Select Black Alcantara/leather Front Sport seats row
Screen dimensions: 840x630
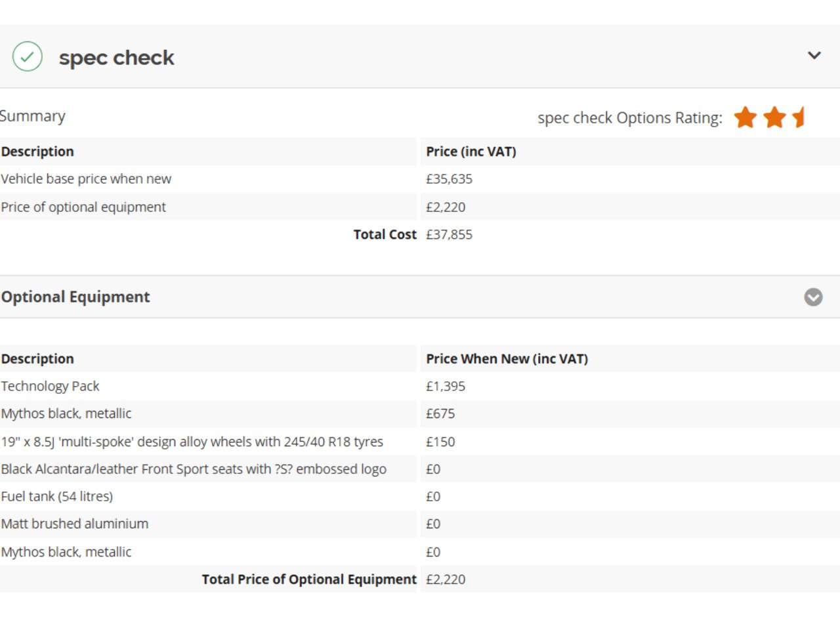194,469
